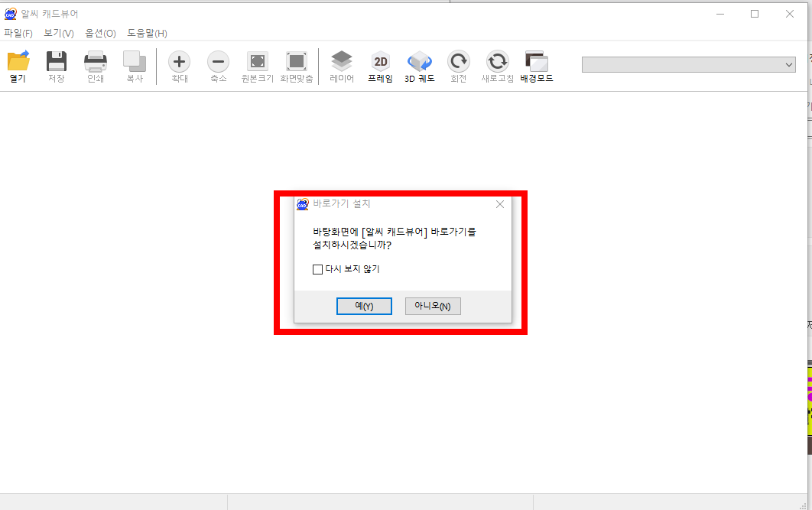Switch to 2D 프레임 view icon
The width and height of the screenshot is (812, 510).
tap(380, 66)
